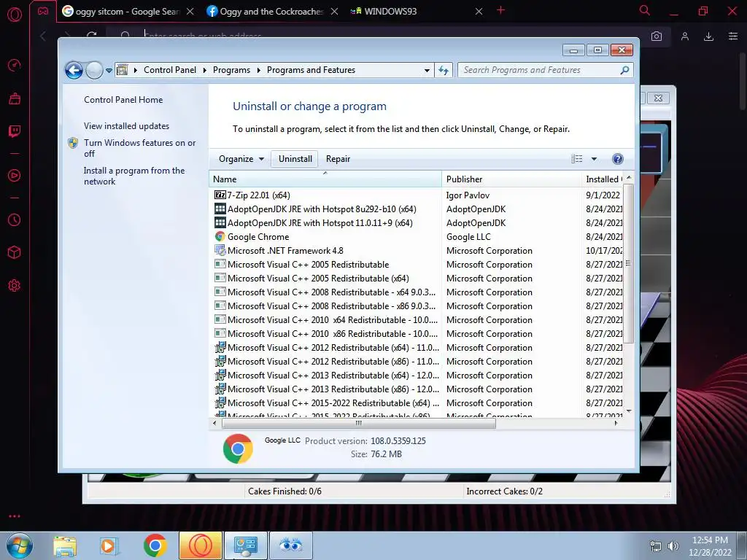Close the WINDOWS93 tab
Viewport: 747px width, 560px height.
click(479, 11)
